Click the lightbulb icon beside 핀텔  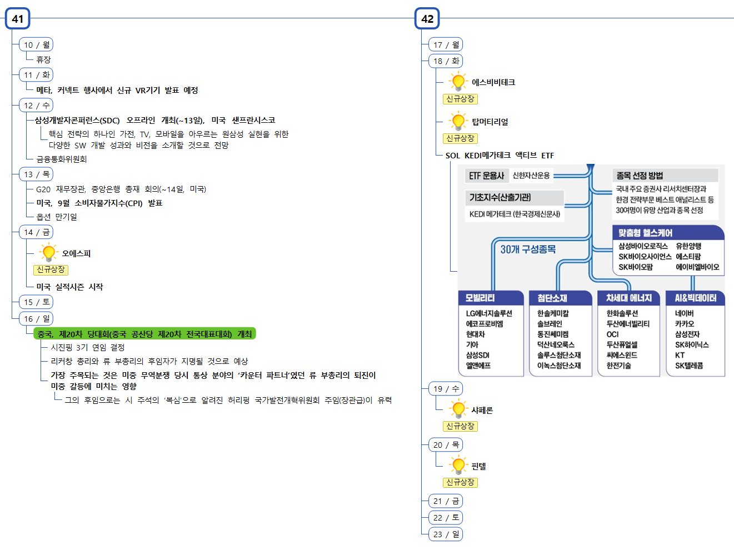458,466
